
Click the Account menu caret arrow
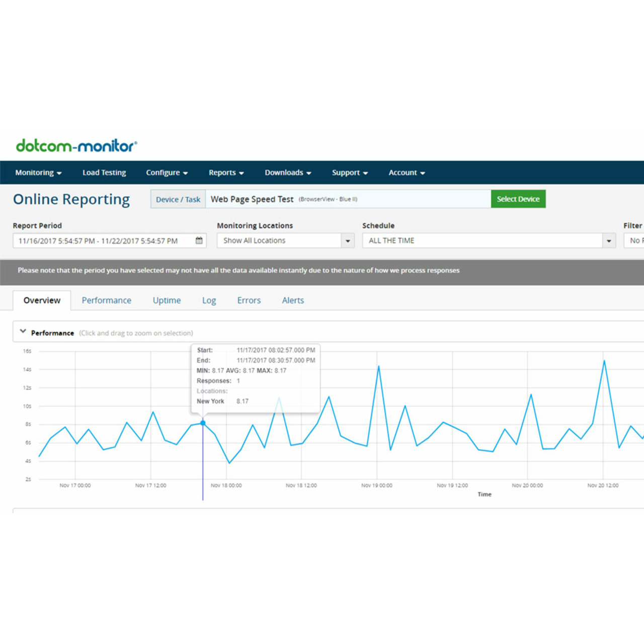423,173
